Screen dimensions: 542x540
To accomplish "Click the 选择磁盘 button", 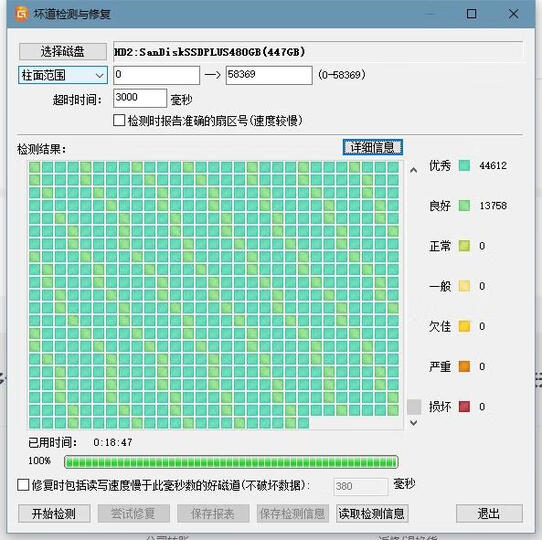I will point(63,52).
